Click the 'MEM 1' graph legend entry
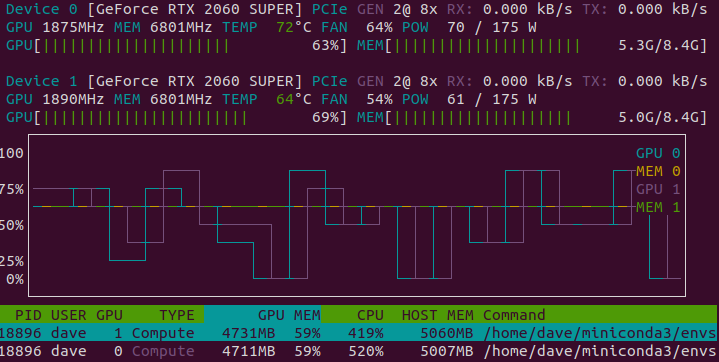The height and width of the screenshot is (362, 719). (658, 207)
